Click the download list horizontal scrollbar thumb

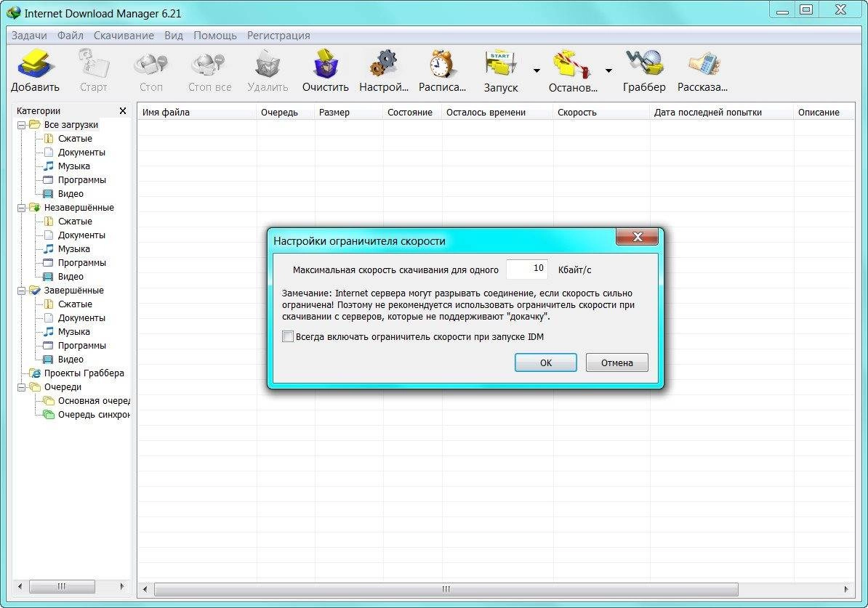[x=446, y=589]
